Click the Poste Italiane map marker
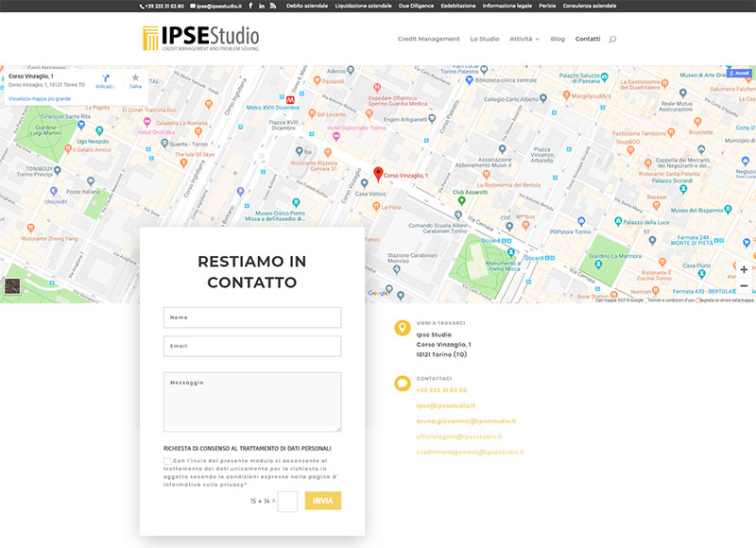756x548 pixels. click(x=91, y=181)
